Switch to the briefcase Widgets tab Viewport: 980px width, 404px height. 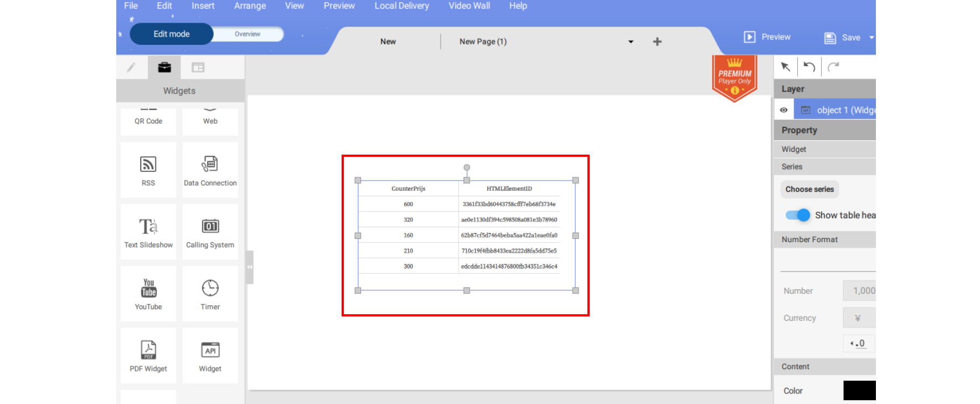coord(164,68)
